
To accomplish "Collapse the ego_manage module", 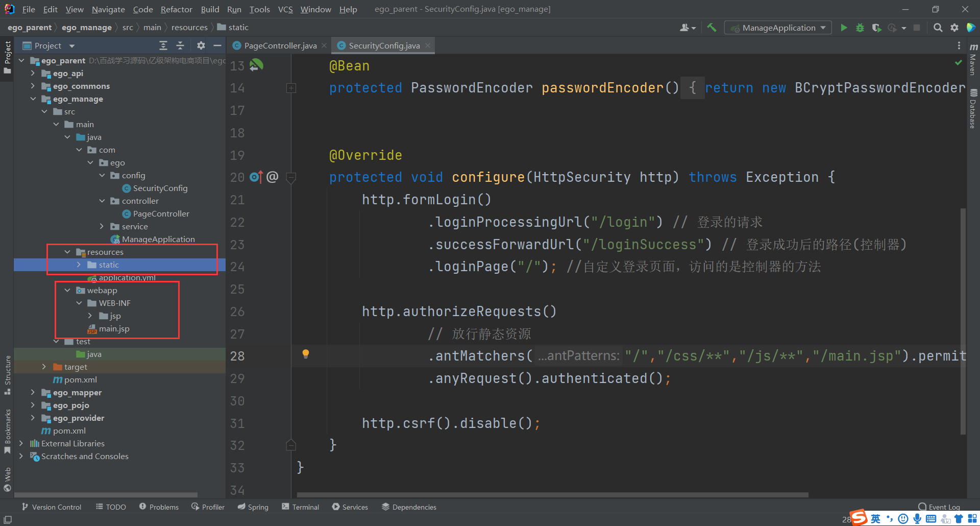I will pyautogui.click(x=33, y=99).
